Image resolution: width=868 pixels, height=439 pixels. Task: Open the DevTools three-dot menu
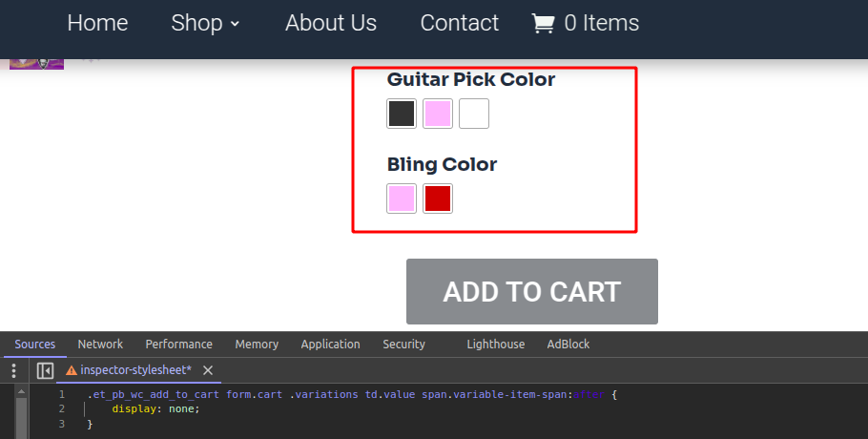pyautogui.click(x=14, y=370)
